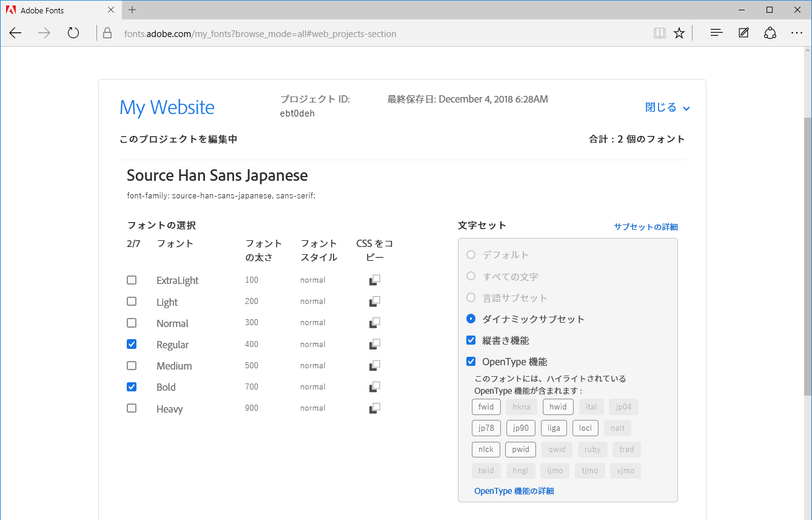Uncheck the Bold font checkbox
This screenshot has height=520, width=812.
tap(132, 387)
